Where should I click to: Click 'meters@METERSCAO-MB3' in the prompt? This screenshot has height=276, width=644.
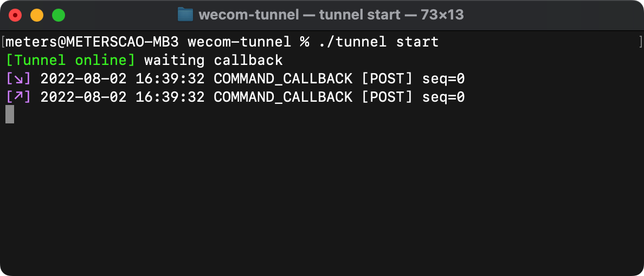pos(92,42)
